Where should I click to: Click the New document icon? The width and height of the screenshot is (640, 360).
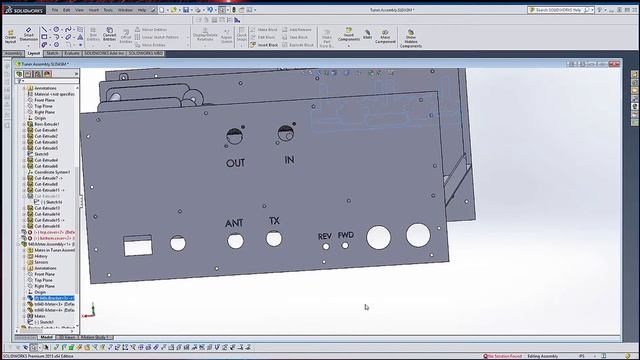(x=162, y=10)
